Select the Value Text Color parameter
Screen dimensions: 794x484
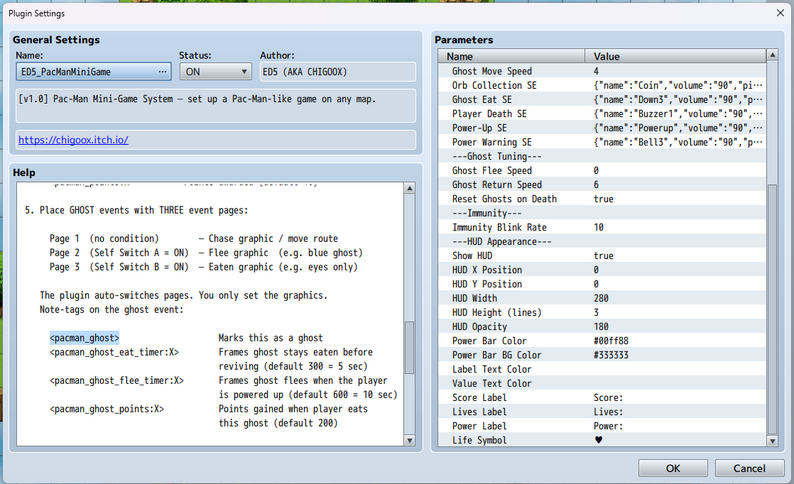coord(602,383)
